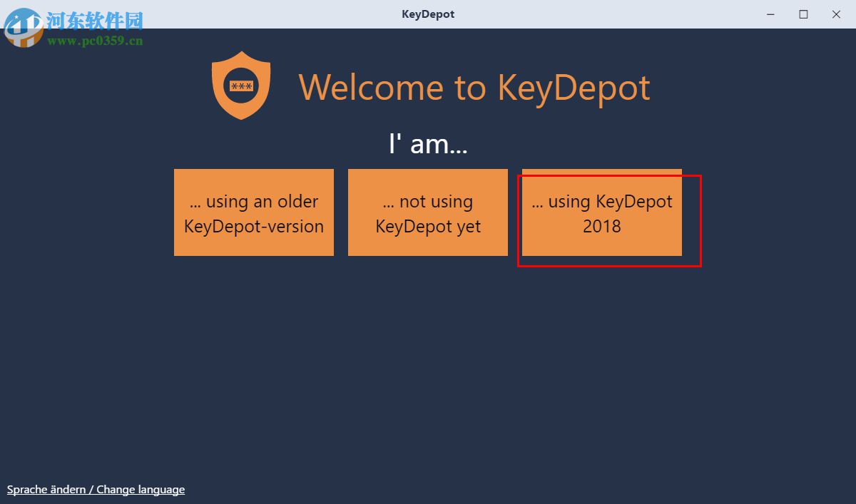Image resolution: width=856 pixels, height=504 pixels.
Task: Click the password asterisks inside the shield
Action: (x=241, y=86)
